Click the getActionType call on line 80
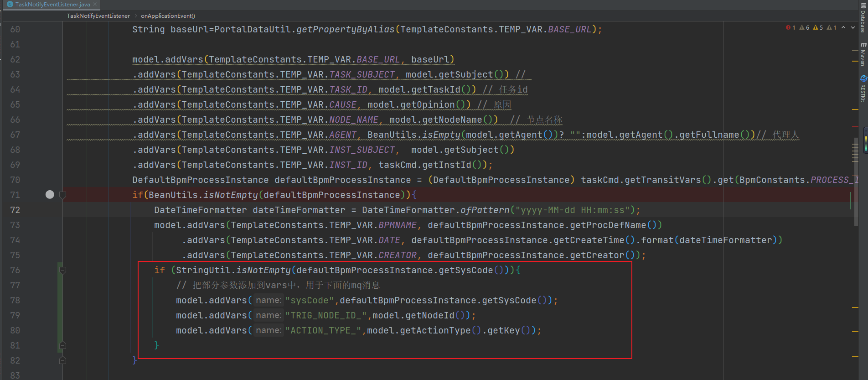Viewport: 868px width, 380px height. 435,331
